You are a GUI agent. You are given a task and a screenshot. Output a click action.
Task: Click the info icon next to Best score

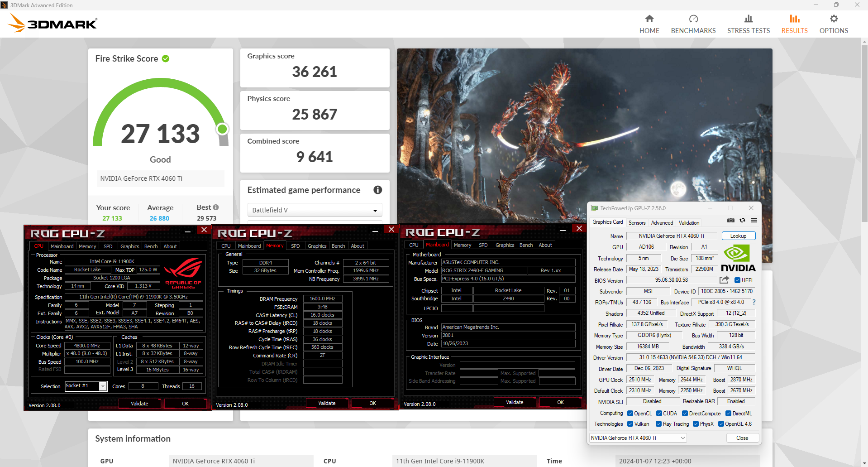click(216, 207)
